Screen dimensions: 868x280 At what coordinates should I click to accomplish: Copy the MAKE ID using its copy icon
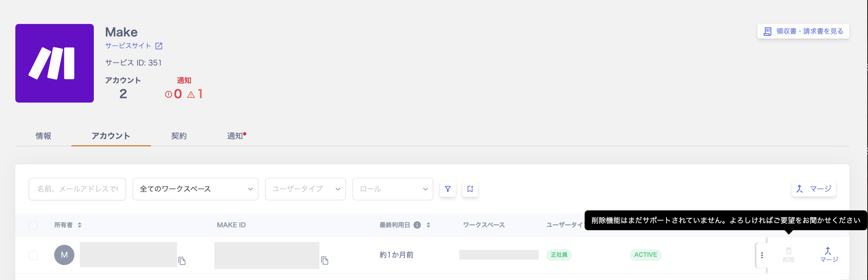coord(325,261)
